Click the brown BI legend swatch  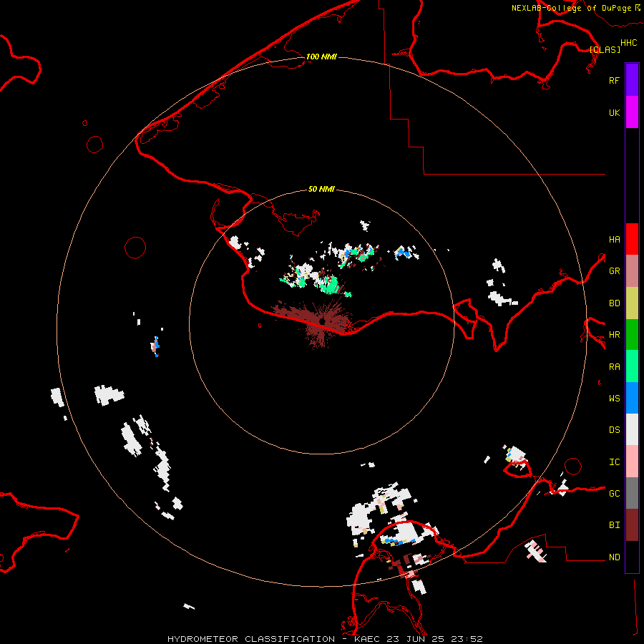[x=632, y=525]
